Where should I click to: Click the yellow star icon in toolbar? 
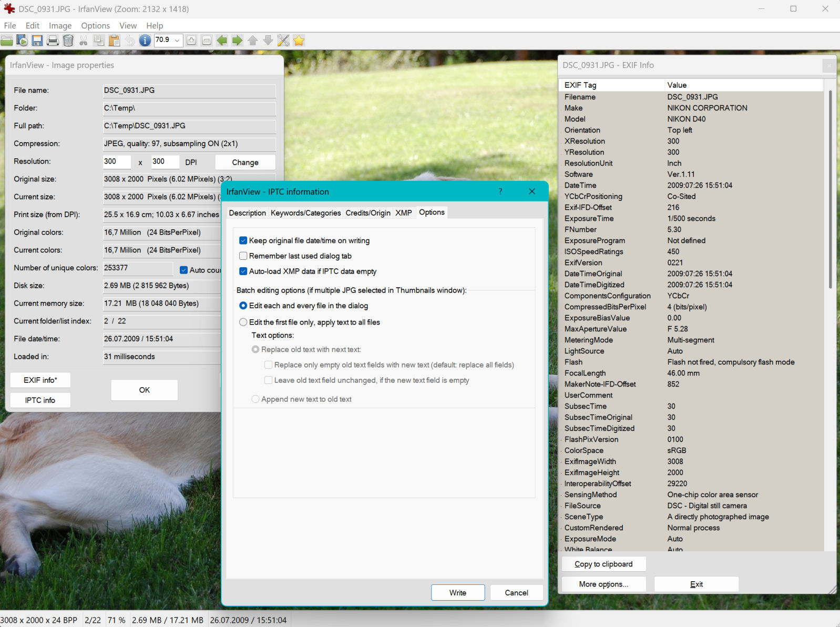pyautogui.click(x=299, y=41)
